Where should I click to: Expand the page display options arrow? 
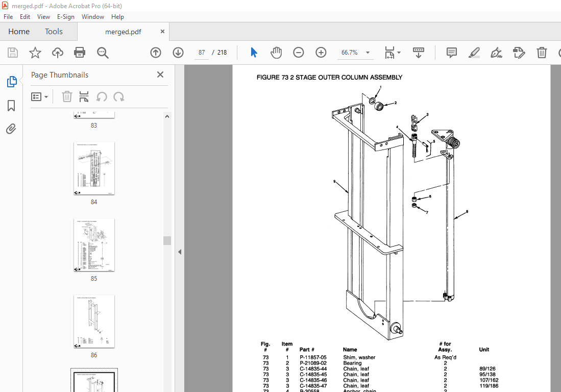(x=398, y=53)
